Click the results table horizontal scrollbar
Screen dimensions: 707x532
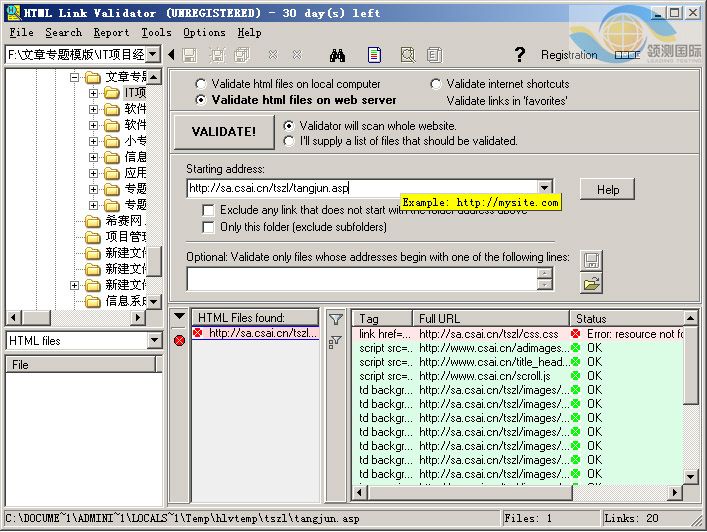[x=469, y=492]
